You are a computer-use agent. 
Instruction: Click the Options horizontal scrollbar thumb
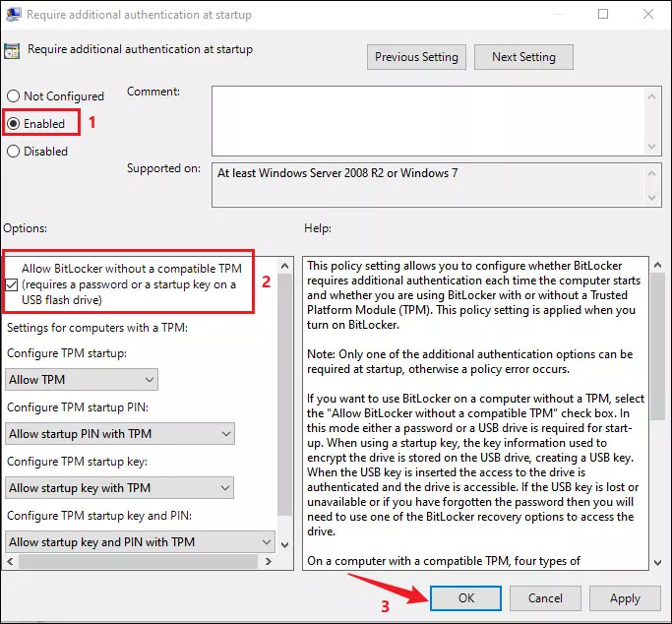click(139, 561)
